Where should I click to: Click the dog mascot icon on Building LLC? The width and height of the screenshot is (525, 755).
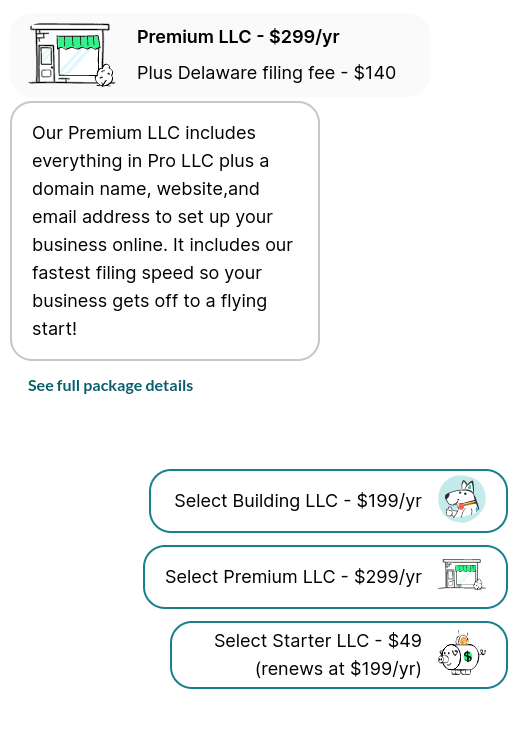tap(461, 499)
